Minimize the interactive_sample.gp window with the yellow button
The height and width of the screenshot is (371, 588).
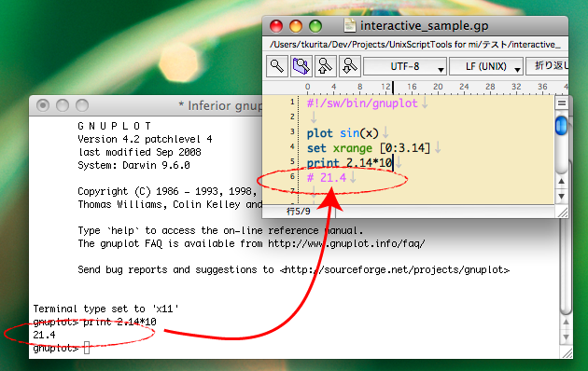[x=296, y=26]
